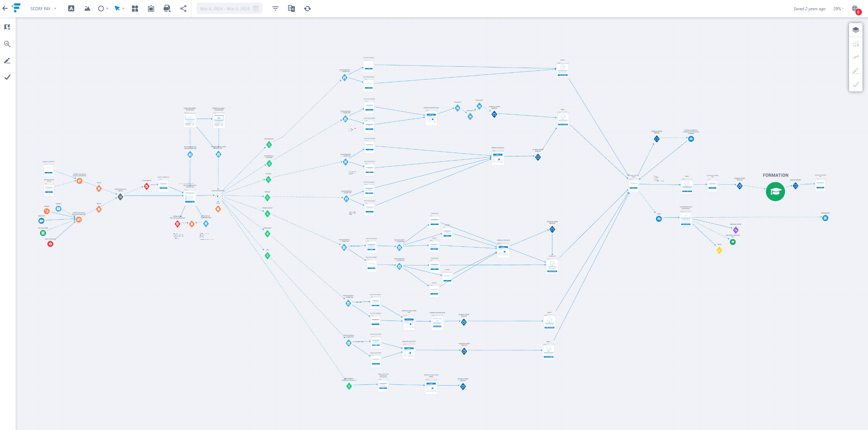Toggle the checkmark layer in right panel
This screenshot has width=868, height=430.
[856, 85]
